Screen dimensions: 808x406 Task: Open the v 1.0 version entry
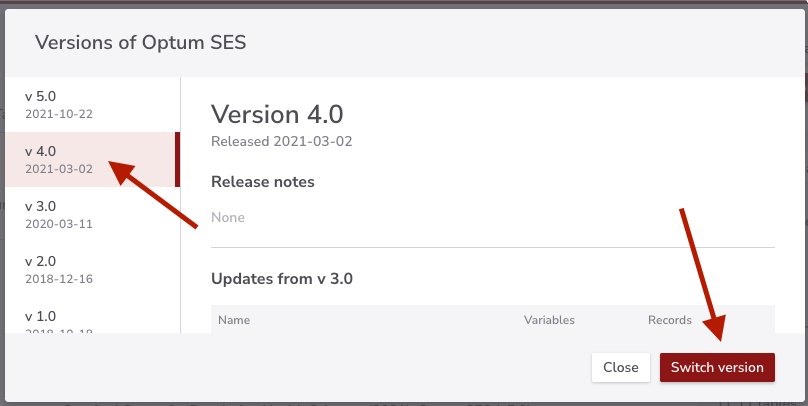(x=93, y=315)
